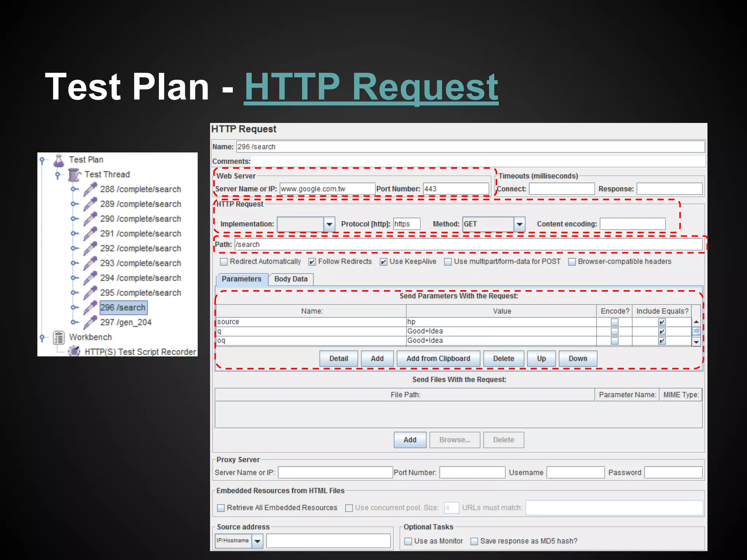747x560 pixels.
Task: Check Retrieve All Embedded Resources
Action: click(x=221, y=508)
